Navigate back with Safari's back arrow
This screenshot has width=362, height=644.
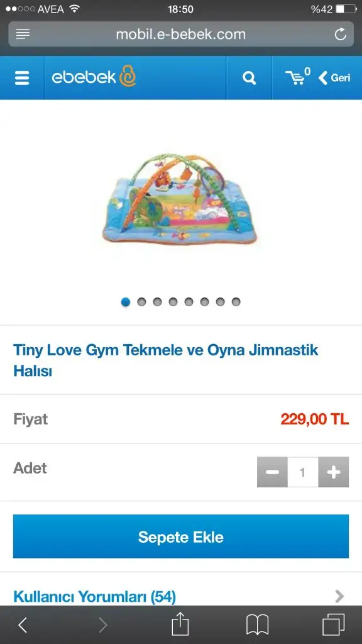pyautogui.click(x=23, y=625)
